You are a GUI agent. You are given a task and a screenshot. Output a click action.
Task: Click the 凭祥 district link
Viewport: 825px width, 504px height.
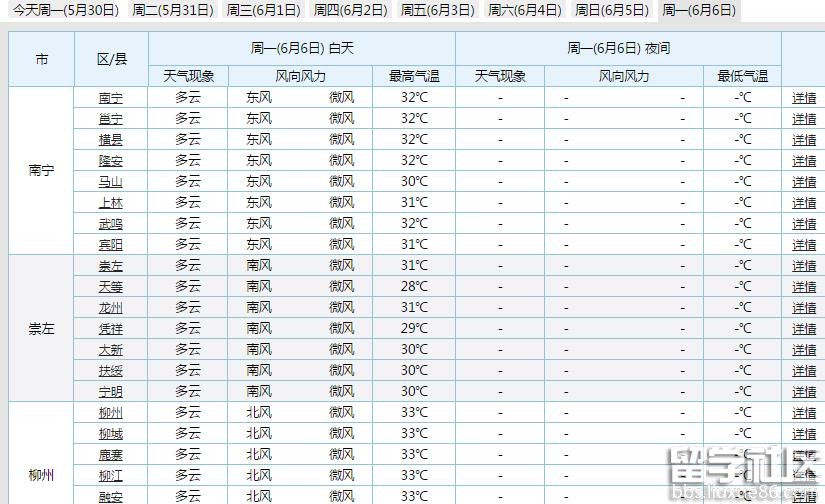pyautogui.click(x=110, y=329)
